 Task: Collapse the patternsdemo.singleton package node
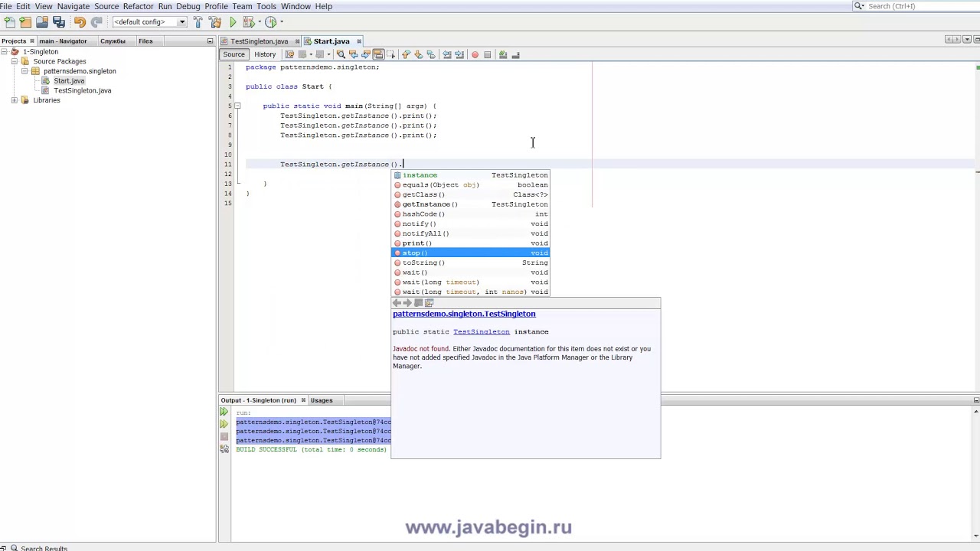(24, 71)
